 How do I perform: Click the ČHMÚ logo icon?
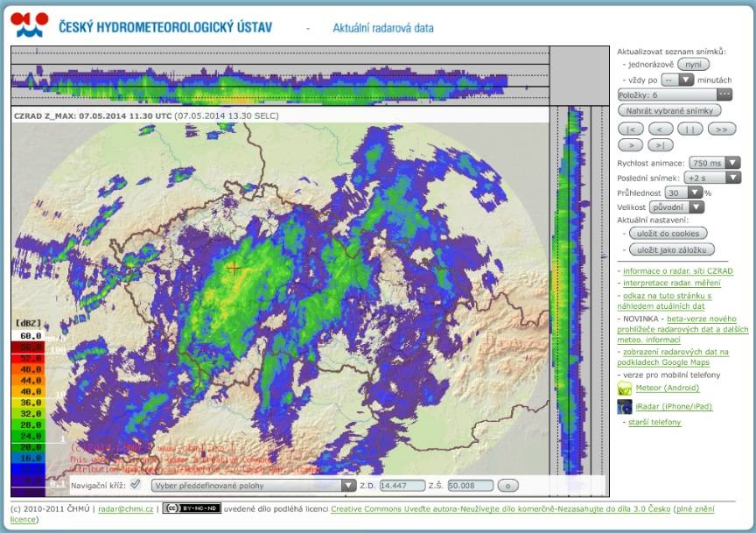pos(30,25)
